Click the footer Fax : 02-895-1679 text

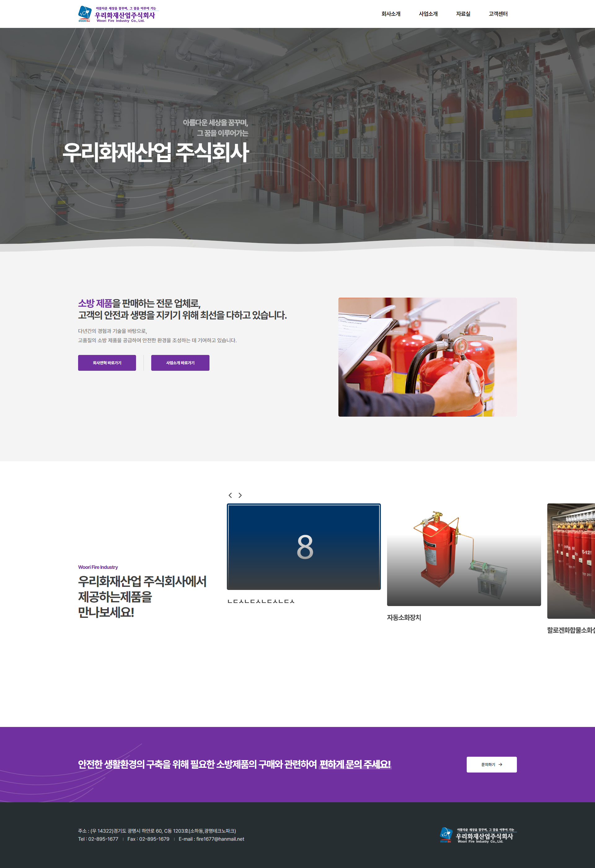148,839
